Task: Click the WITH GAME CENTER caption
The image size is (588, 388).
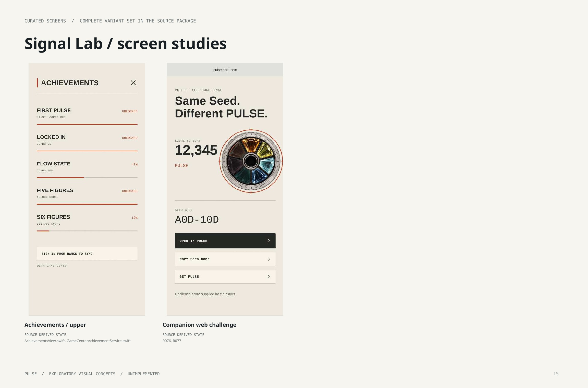Action: pos(53,266)
